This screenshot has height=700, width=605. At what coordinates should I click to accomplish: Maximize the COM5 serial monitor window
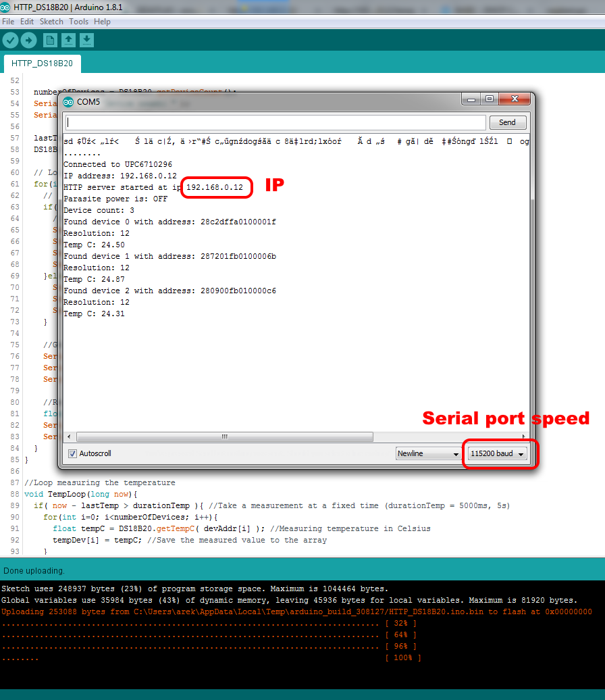coord(490,99)
